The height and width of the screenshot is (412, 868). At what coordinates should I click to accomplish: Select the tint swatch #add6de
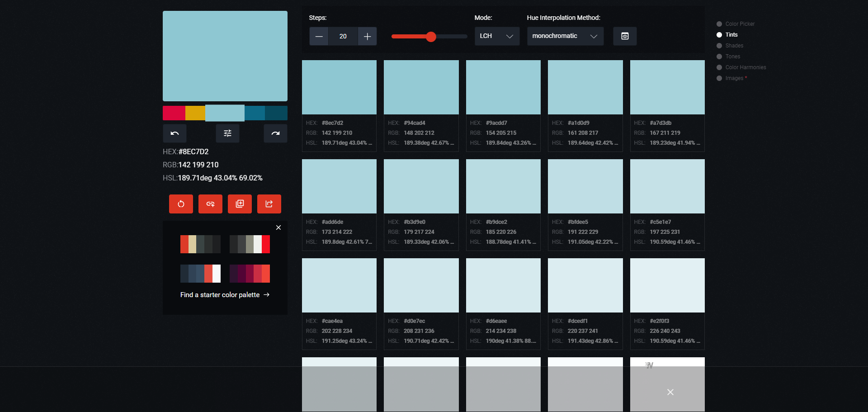339,186
